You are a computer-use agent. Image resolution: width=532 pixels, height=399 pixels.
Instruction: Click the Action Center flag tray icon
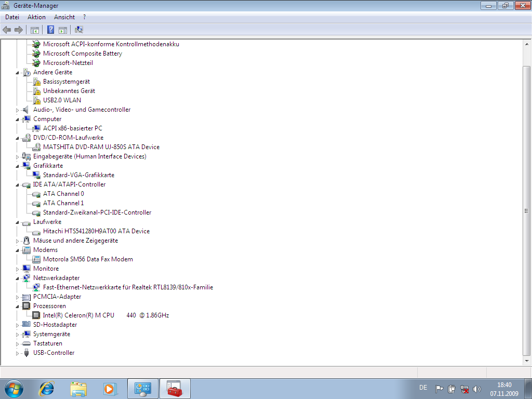[x=440, y=389]
